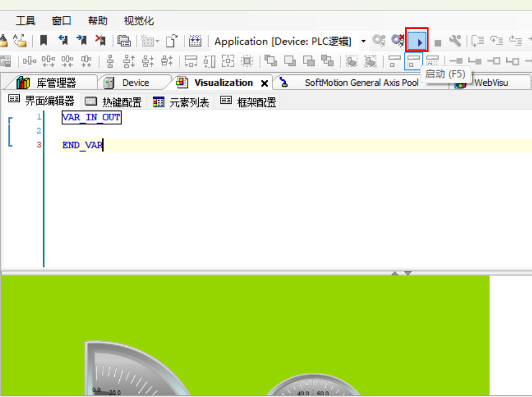Click the Start (F5) run button
Screen dimensions: 532x397
click(417, 41)
